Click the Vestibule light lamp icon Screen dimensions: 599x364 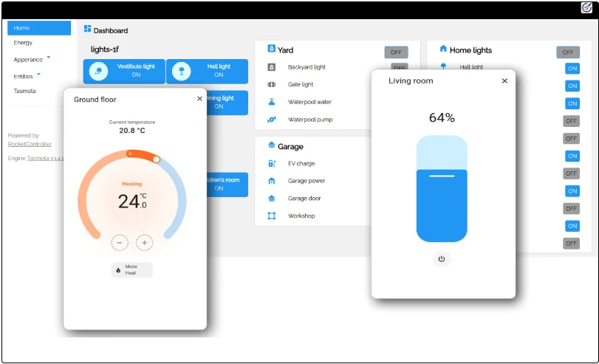coord(98,71)
